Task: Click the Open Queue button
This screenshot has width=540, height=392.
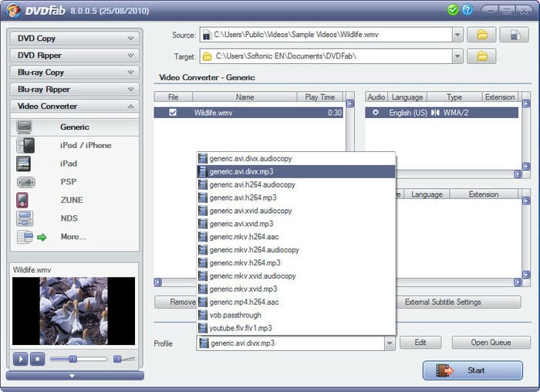Action: (491, 343)
